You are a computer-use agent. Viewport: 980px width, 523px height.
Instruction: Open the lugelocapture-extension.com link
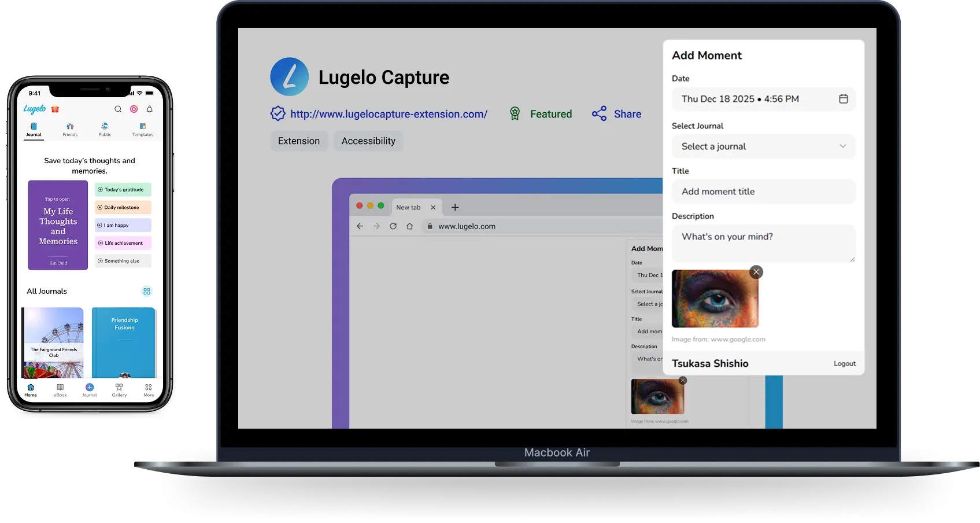[389, 114]
